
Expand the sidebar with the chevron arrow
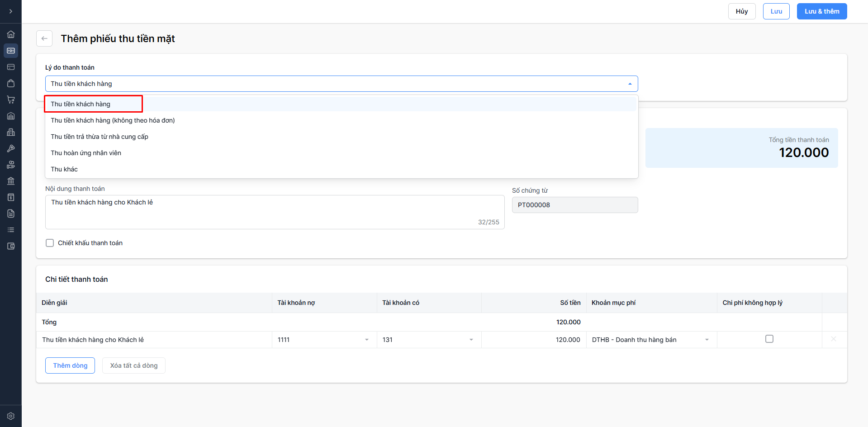pyautogui.click(x=11, y=11)
